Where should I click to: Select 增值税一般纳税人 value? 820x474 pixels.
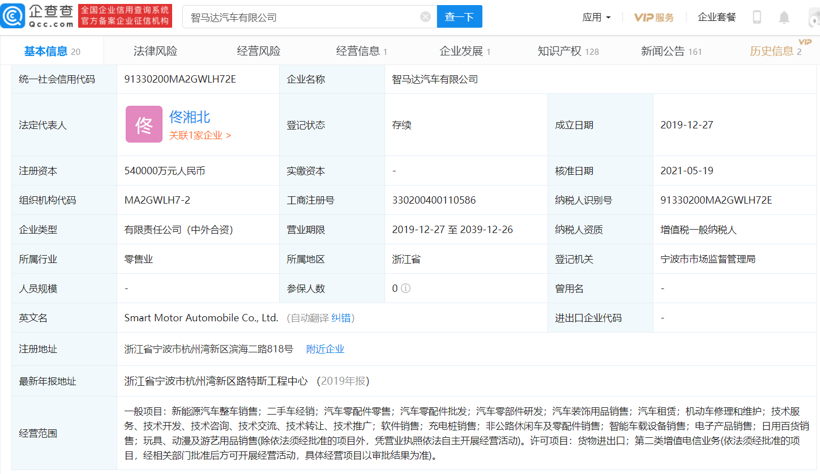tap(698, 230)
